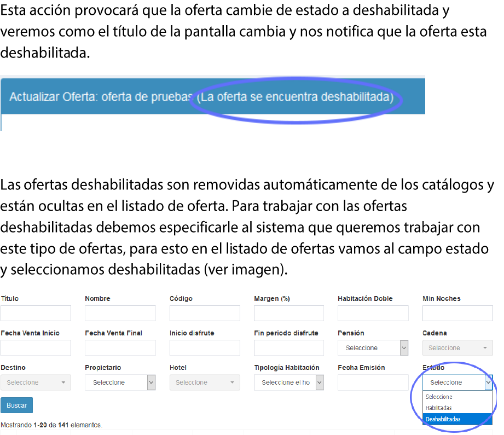This screenshot has width=504, height=435.
Task: Focus the Nombre text field
Action: tap(120, 313)
